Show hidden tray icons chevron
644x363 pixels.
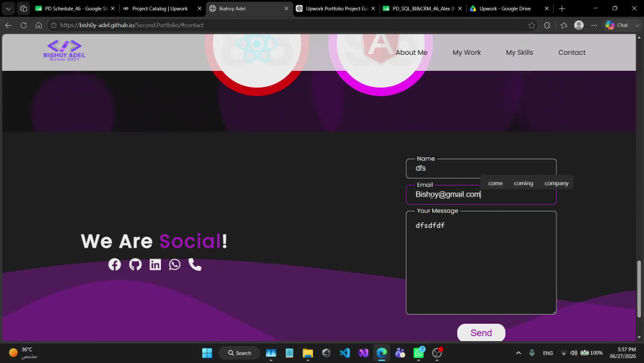point(518,353)
